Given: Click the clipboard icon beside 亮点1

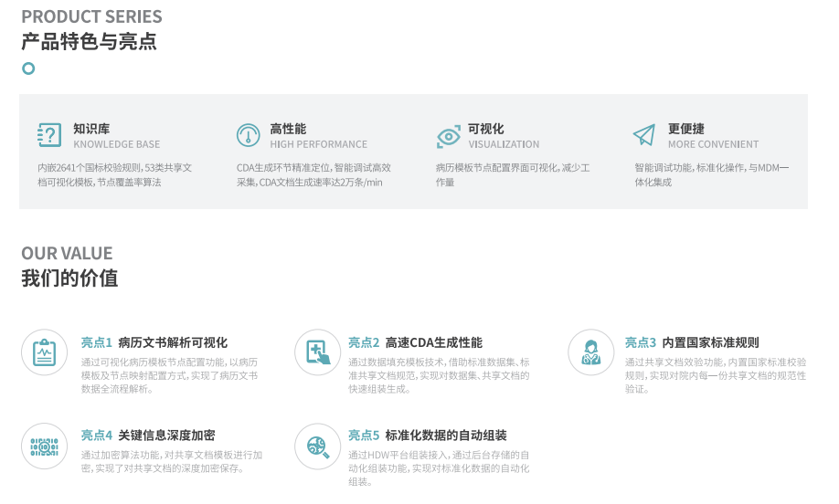Looking at the screenshot, I should [x=44, y=352].
